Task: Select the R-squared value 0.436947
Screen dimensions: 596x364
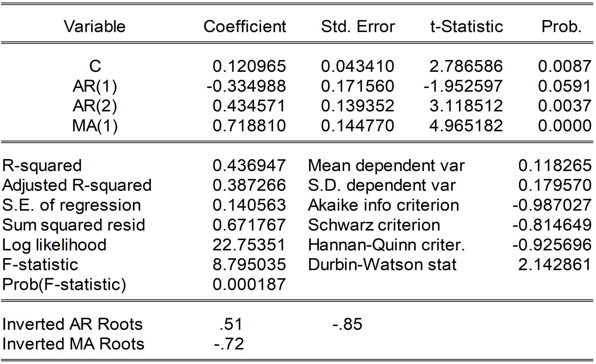Action: point(249,165)
